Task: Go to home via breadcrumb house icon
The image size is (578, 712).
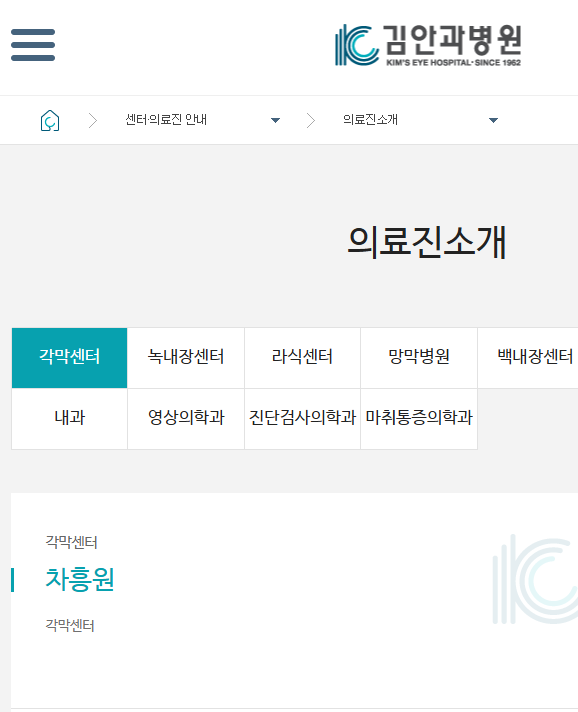Action: click(50, 120)
